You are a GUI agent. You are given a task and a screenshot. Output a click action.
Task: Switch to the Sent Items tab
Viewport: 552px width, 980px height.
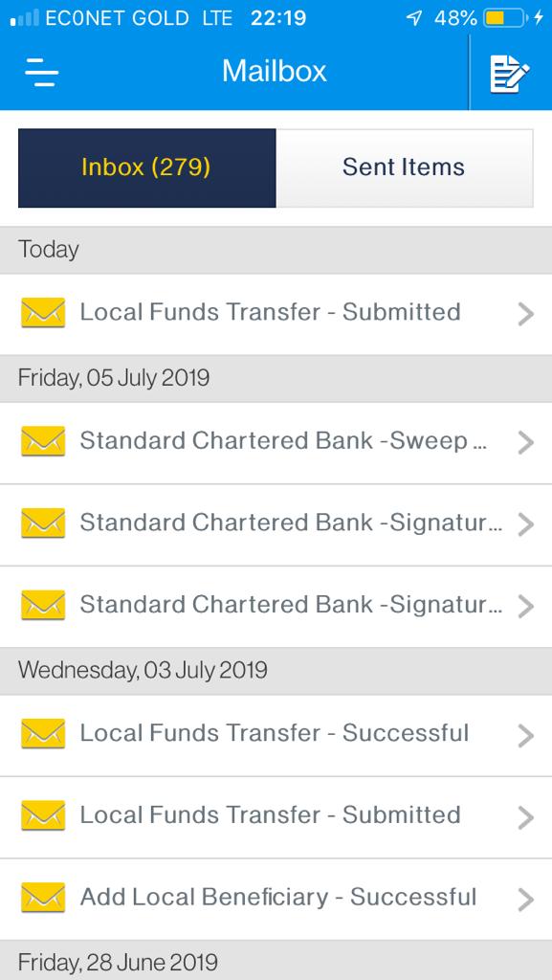(404, 167)
